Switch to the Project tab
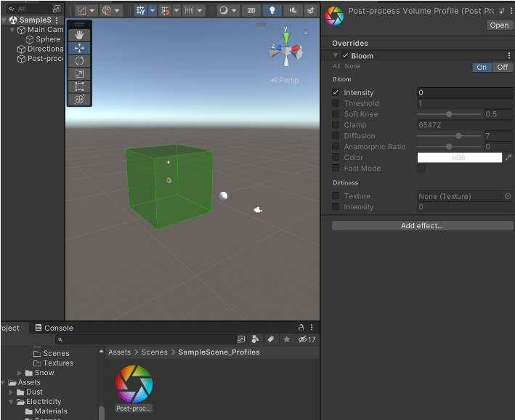This screenshot has height=420, width=515. 10,328
